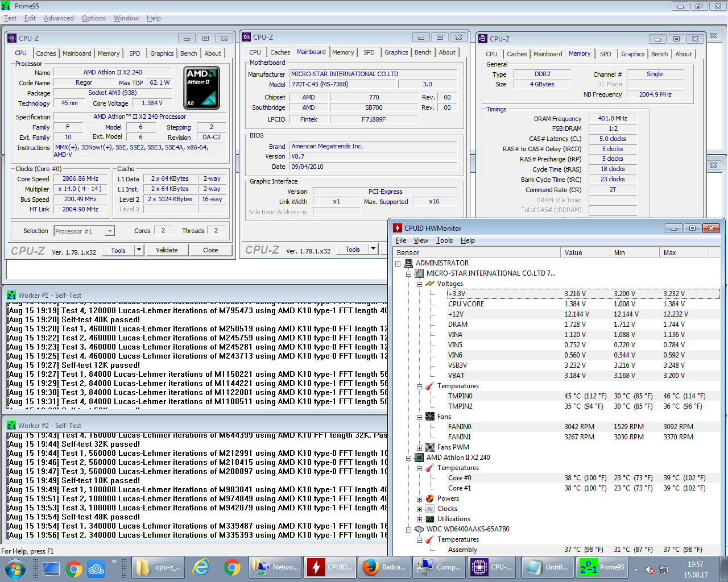
Task: Click the Validate button in CPU-Z
Action: tap(167, 250)
